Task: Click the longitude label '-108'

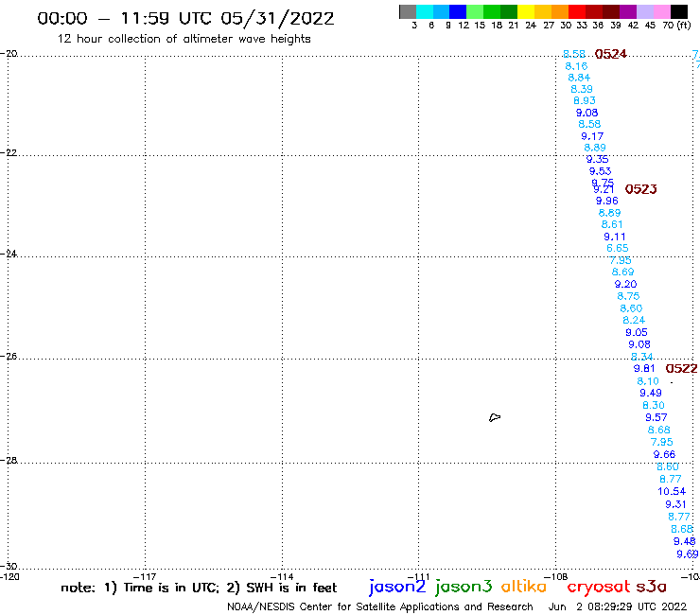Action: tap(556, 576)
